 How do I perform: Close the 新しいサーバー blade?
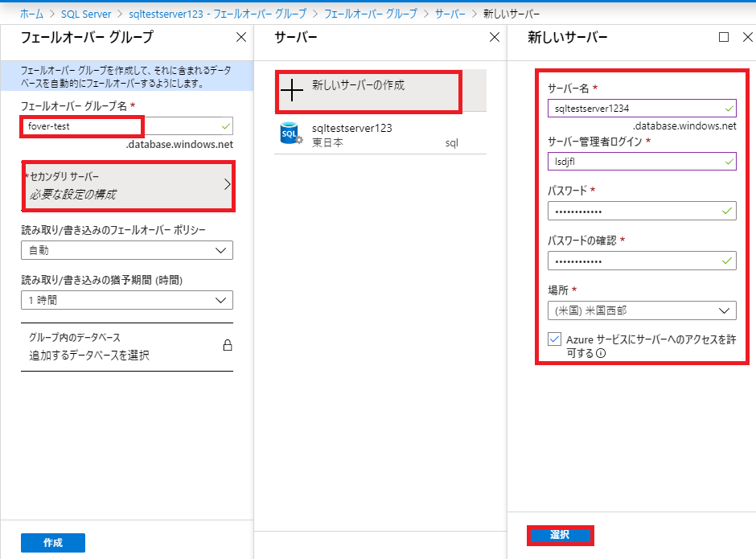tap(748, 37)
